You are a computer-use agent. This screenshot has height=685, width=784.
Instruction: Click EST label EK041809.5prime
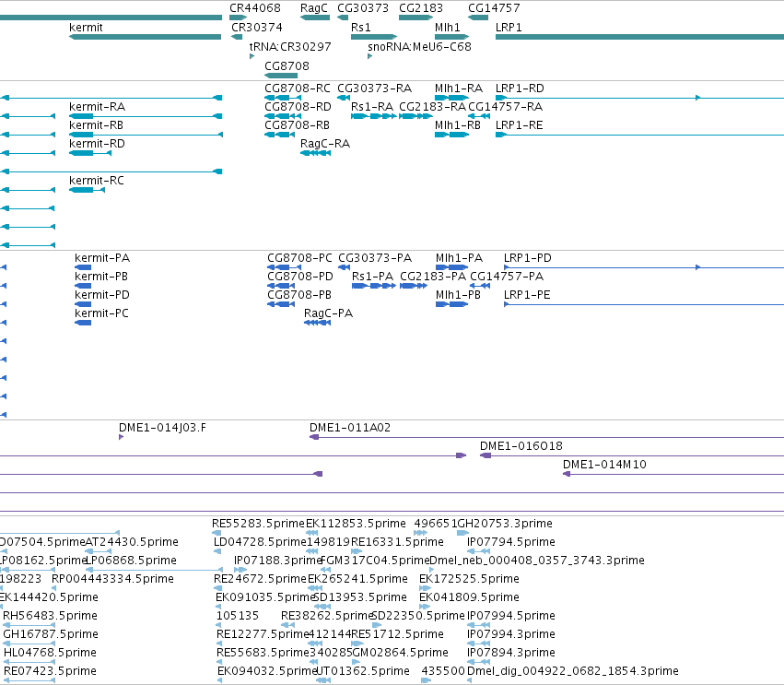point(470,597)
